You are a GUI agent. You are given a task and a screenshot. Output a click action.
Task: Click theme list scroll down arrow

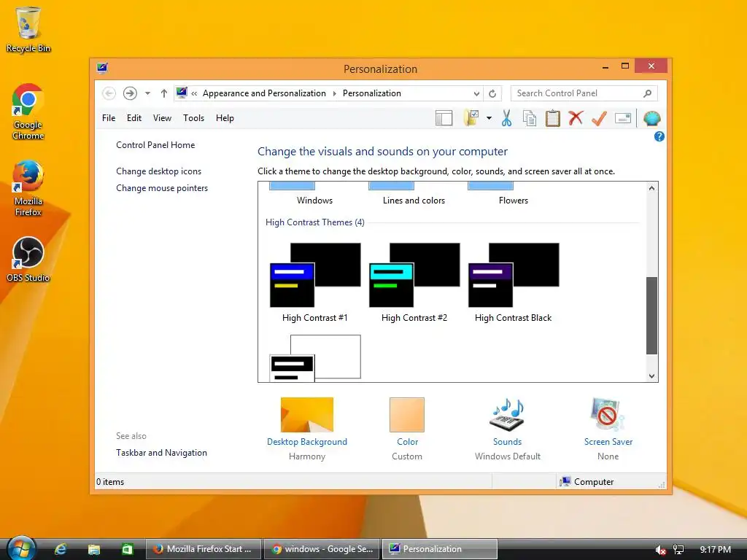click(651, 376)
